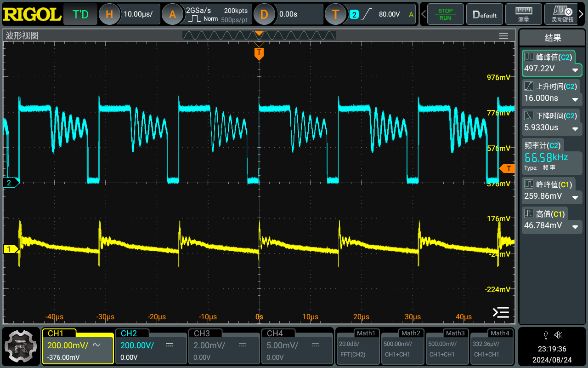Open the 测量 measurement ruler icon

click(x=523, y=14)
